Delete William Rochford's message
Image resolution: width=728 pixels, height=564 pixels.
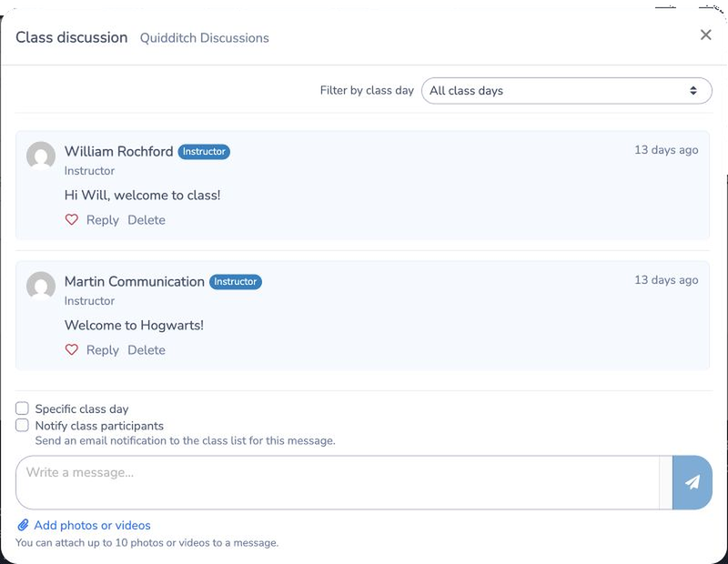(147, 220)
